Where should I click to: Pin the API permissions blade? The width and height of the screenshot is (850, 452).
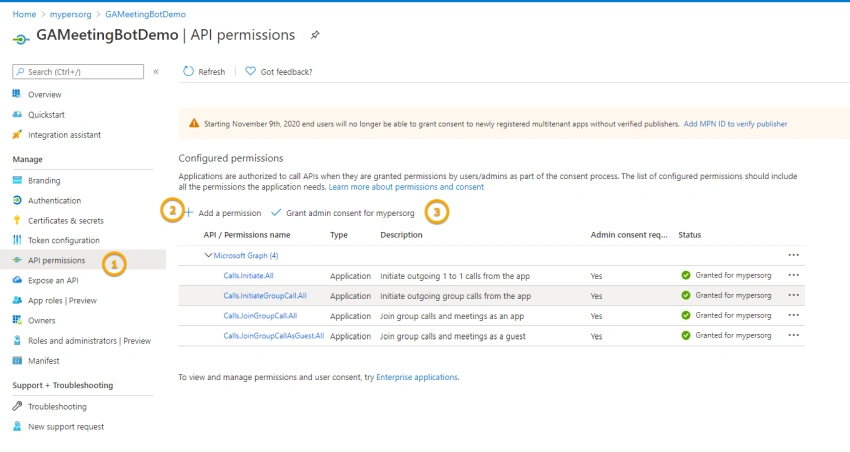[x=314, y=35]
